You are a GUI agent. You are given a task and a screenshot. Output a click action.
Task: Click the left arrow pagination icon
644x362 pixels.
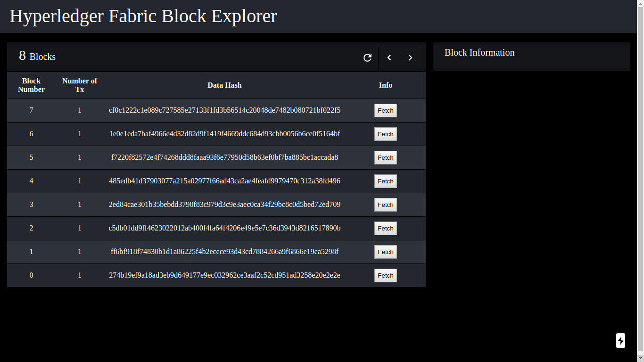click(389, 58)
